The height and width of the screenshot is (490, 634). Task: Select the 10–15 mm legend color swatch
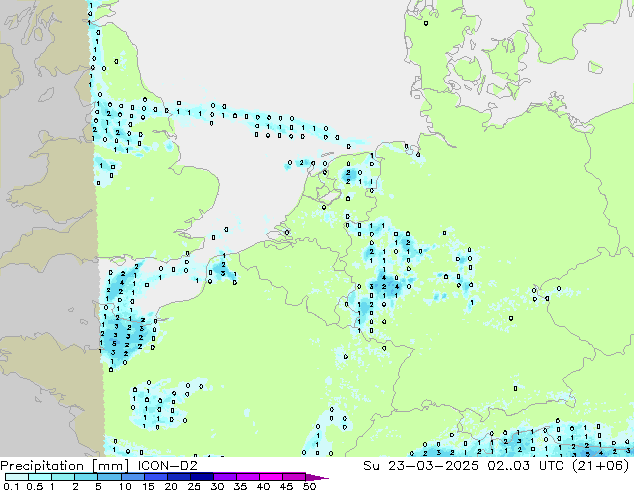pyautogui.click(x=132, y=477)
